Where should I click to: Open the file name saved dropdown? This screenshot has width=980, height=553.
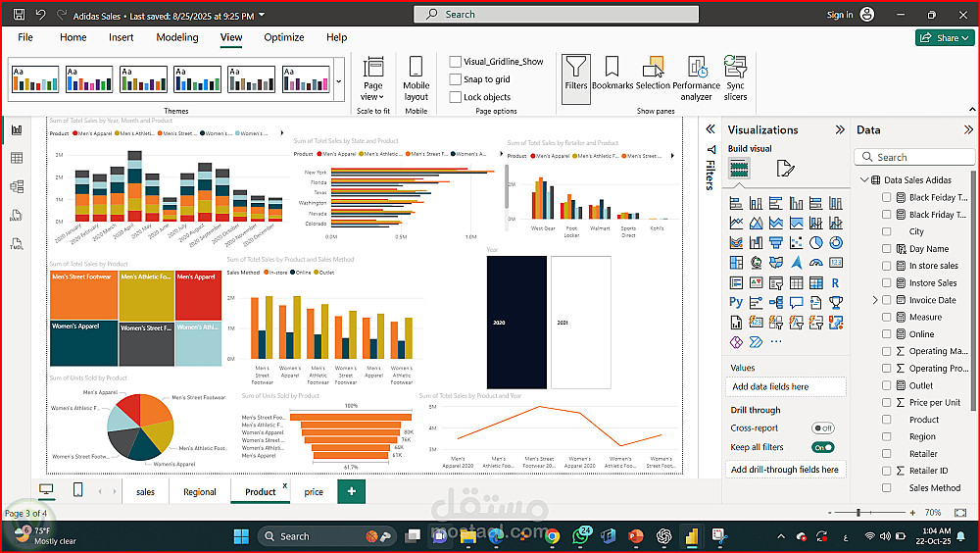(262, 15)
